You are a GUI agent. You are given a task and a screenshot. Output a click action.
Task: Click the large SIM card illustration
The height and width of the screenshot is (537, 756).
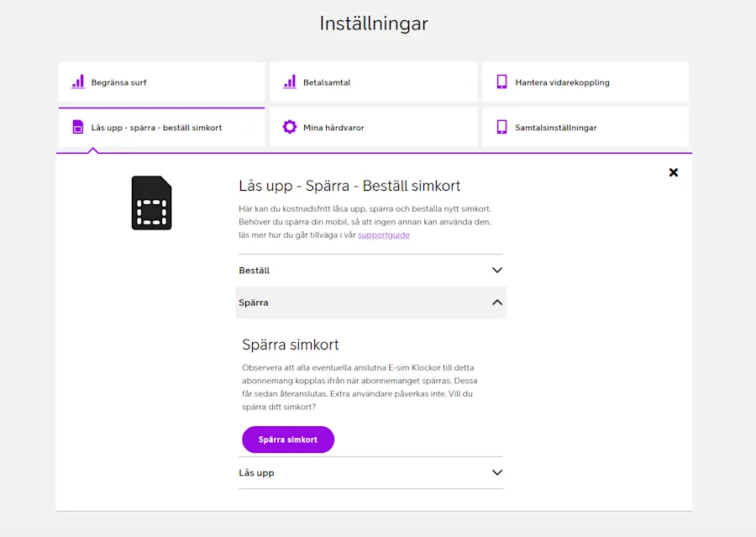point(151,203)
